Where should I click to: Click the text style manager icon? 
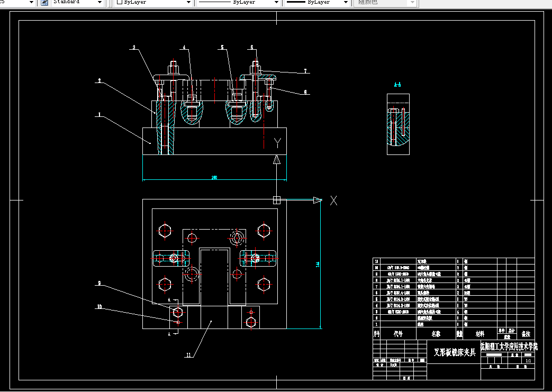point(44,3)
